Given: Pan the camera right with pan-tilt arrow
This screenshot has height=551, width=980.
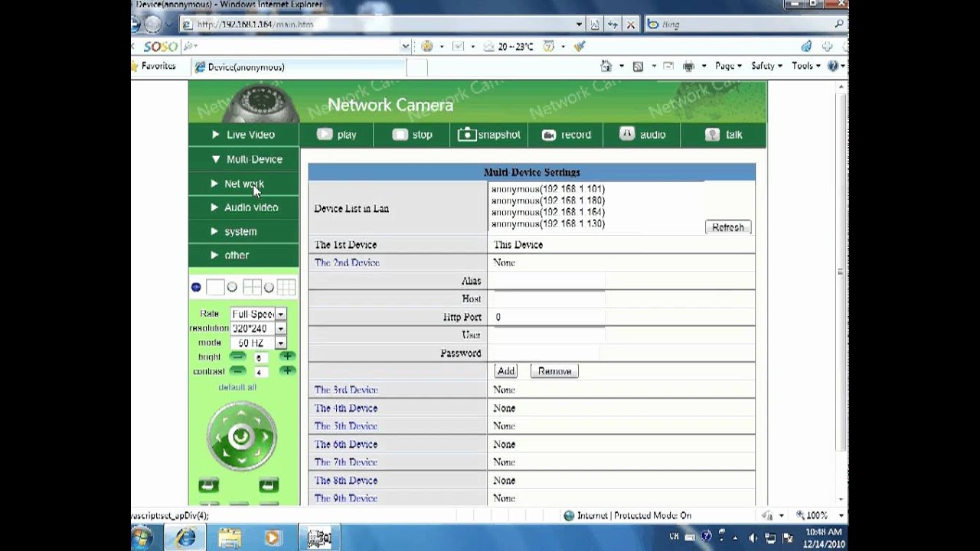Looking at the screenshot, I should [x=266, y=437].
